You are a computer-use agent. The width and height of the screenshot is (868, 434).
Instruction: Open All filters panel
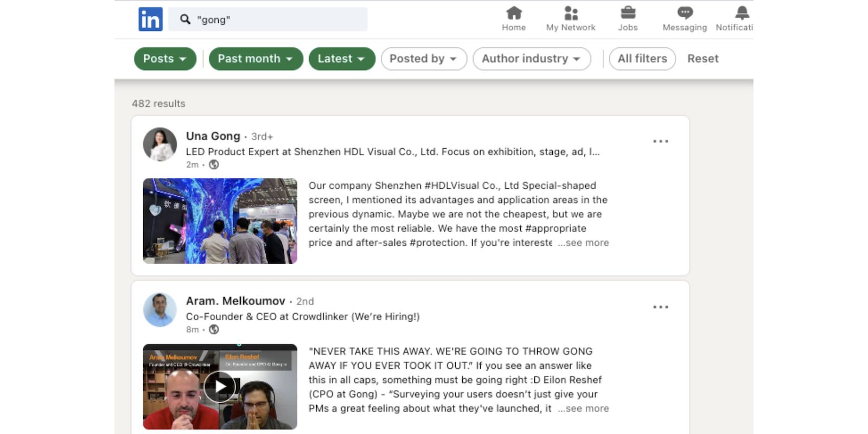tap(642, 59)
